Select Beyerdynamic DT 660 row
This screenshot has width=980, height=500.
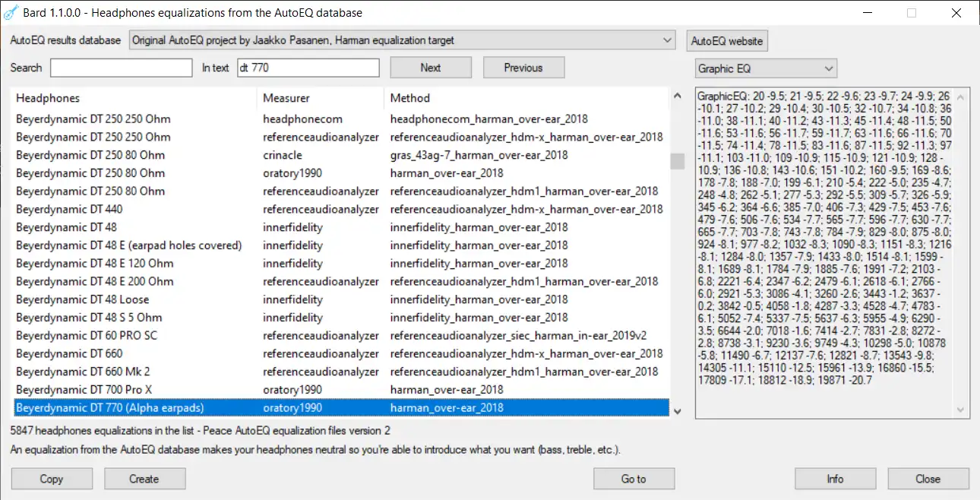pyautogui.click(x=340, y=353)
